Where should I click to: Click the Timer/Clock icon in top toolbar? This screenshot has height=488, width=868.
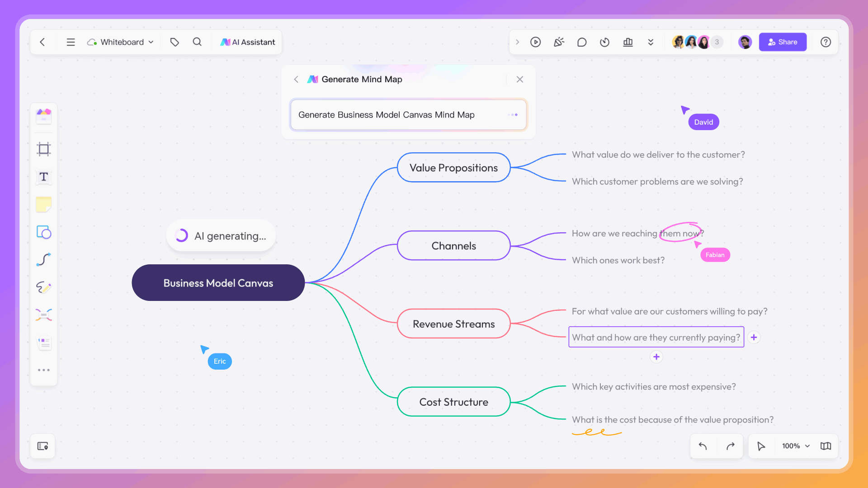pyautogui.click(x=605, y=42)
